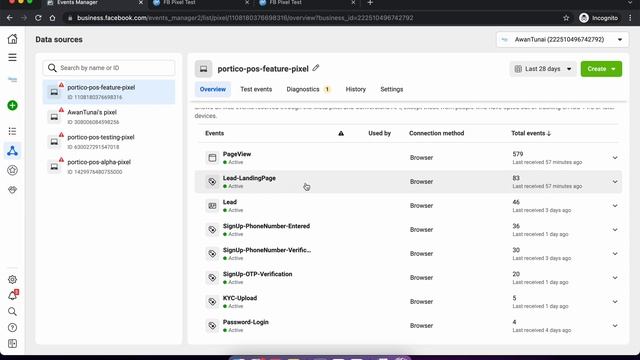Expand the Password-Login event row

click(615, 326)
